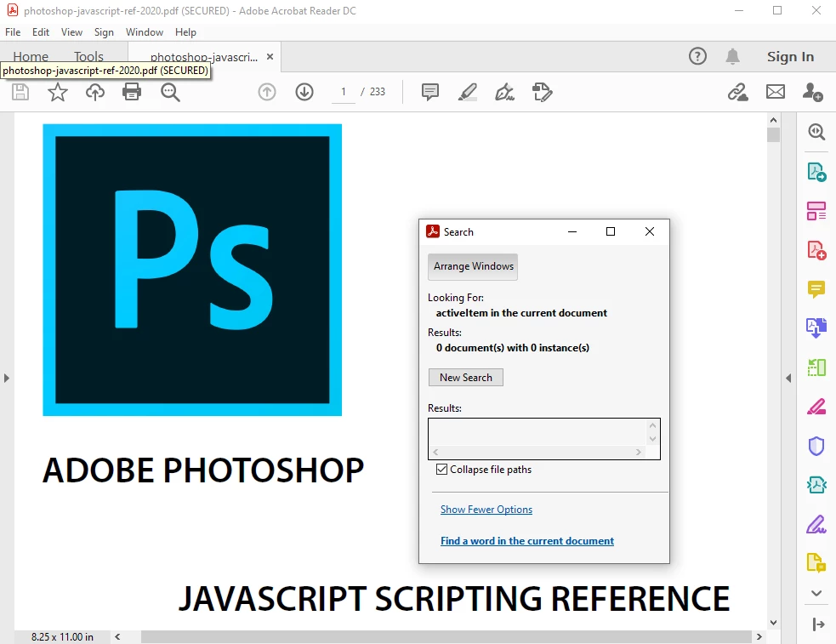Open the stamp tool in toolbar
The width and height of the screenshot is (836, 644).
pyautogui.click(x=543, y=92)
